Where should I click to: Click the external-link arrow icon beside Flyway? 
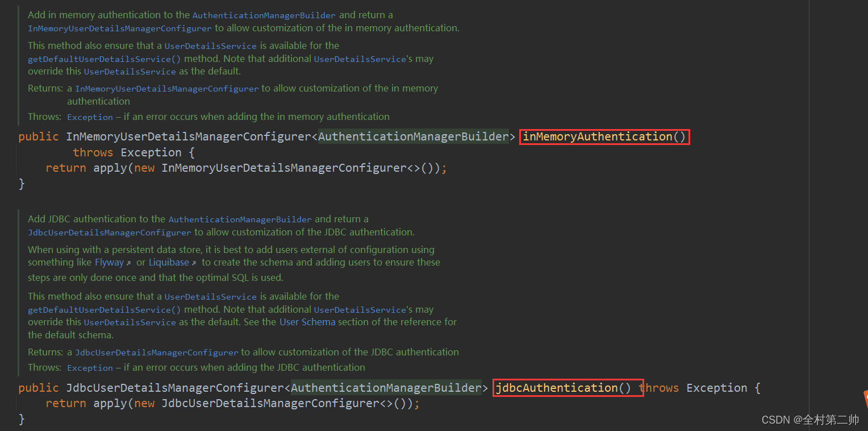coord(129,263)
